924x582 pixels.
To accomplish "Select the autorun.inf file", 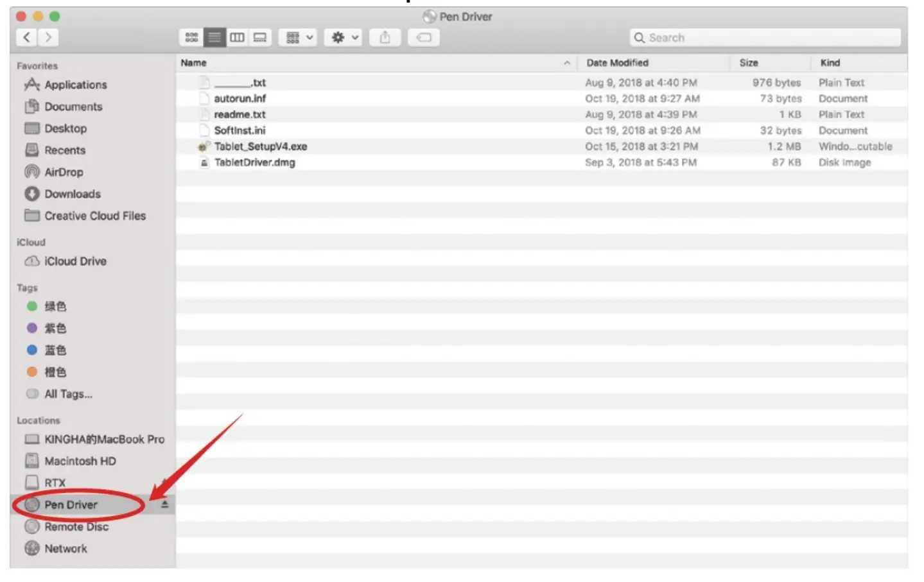I will [240, 98].
